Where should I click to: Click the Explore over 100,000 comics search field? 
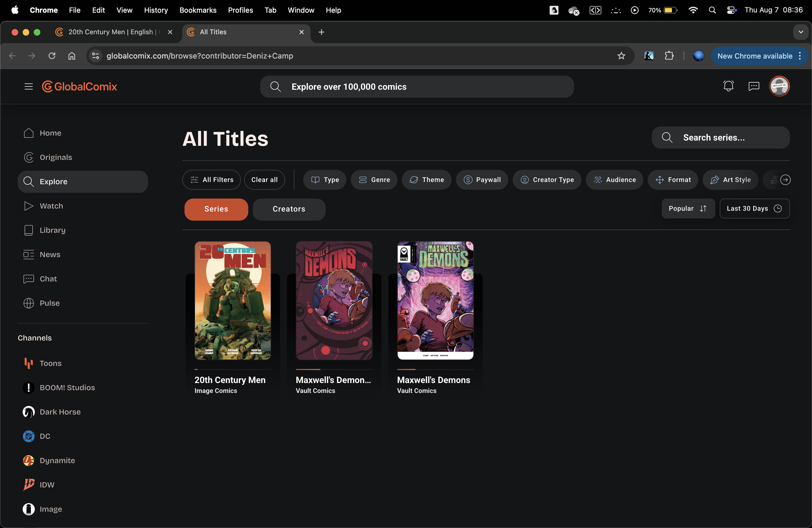417,87
